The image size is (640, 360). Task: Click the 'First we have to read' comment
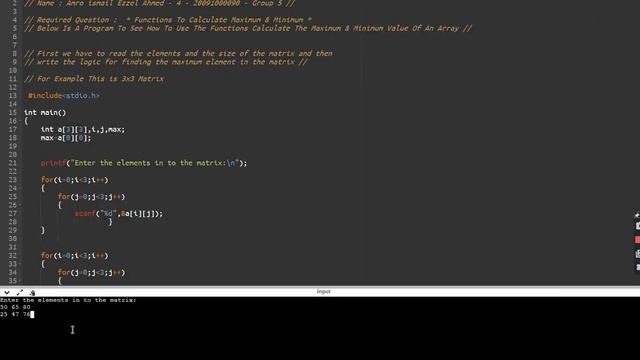(x=178, y=53)
